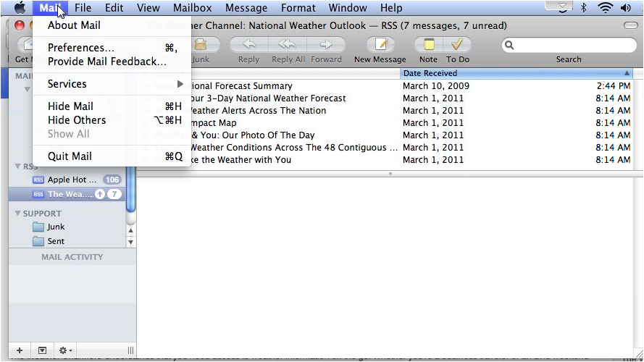Click the To Do checkmark icon
The image size is (644, 362).
457,45
